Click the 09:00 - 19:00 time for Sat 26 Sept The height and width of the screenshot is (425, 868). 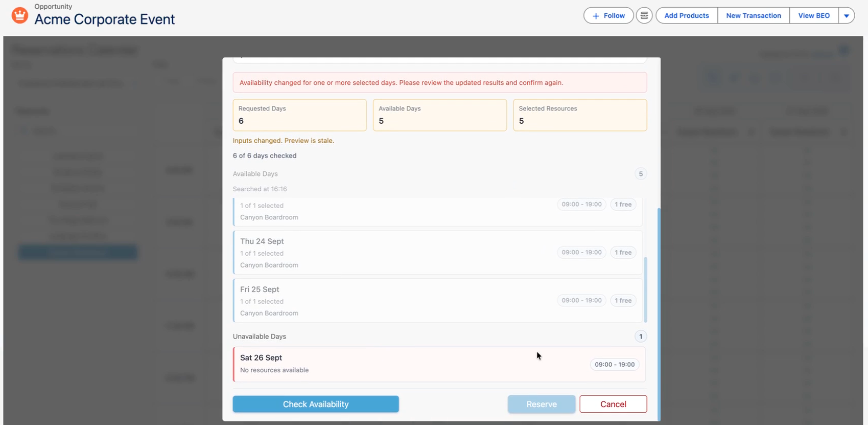(x=615, y=364)
